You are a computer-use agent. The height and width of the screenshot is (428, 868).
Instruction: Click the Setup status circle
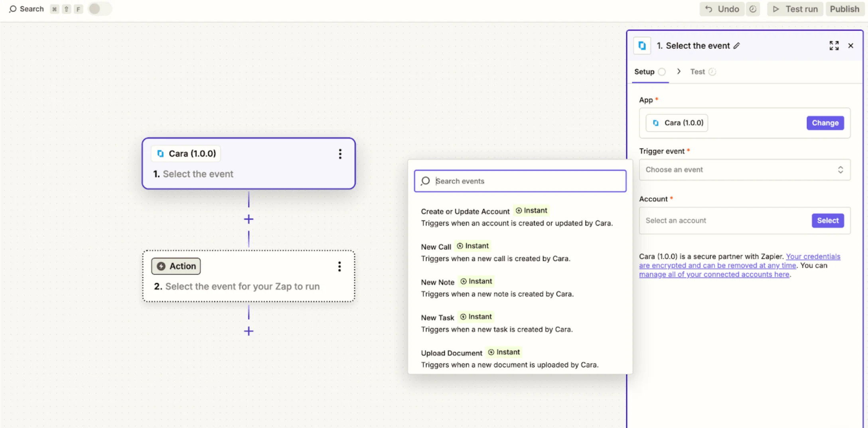click(662, 72)
